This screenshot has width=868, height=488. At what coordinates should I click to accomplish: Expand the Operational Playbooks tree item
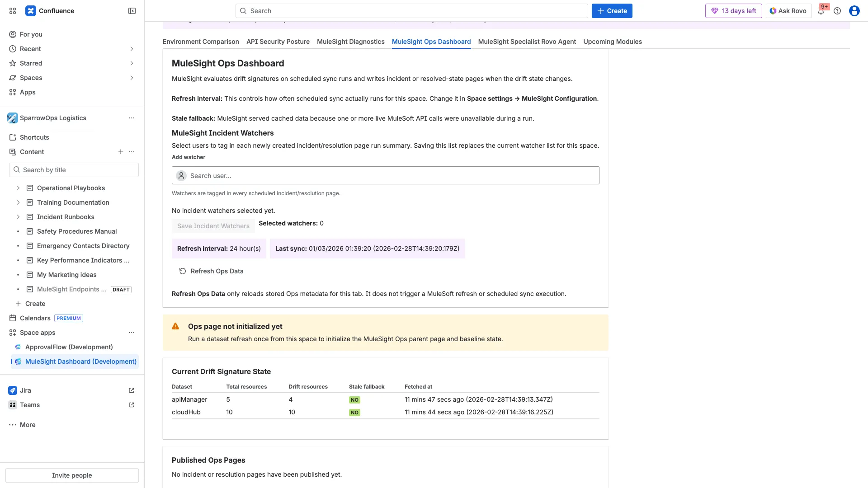[x=18, y=188]
